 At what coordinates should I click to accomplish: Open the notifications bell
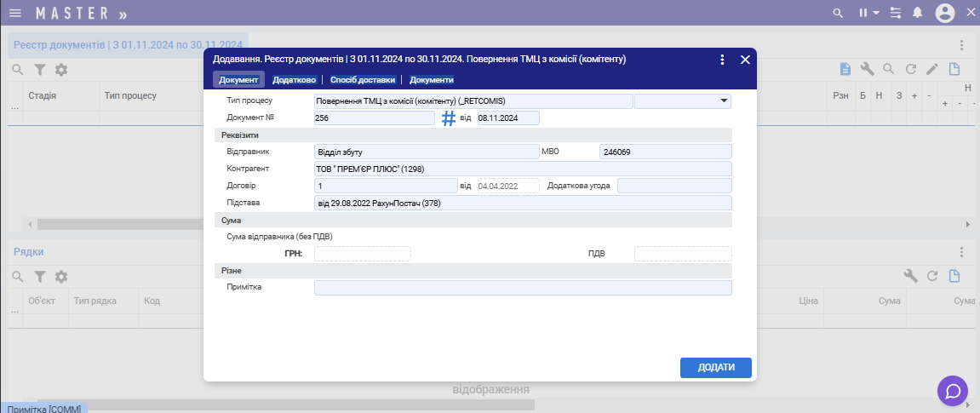click(x=918, y=13)
